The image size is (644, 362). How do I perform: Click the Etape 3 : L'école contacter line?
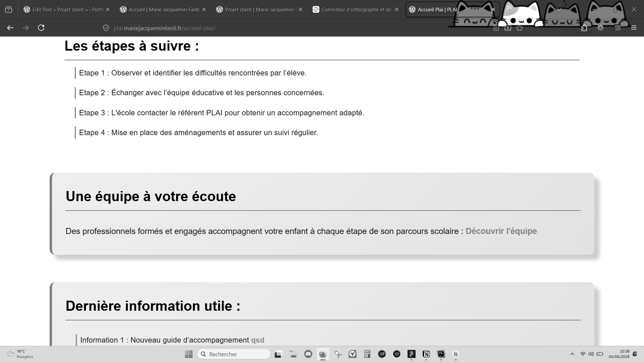pyautogui.click(x=222, y=113)
